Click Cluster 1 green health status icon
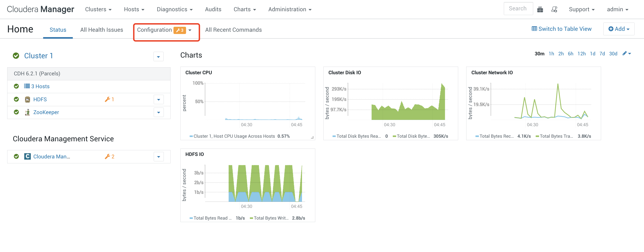 point(16,56)
